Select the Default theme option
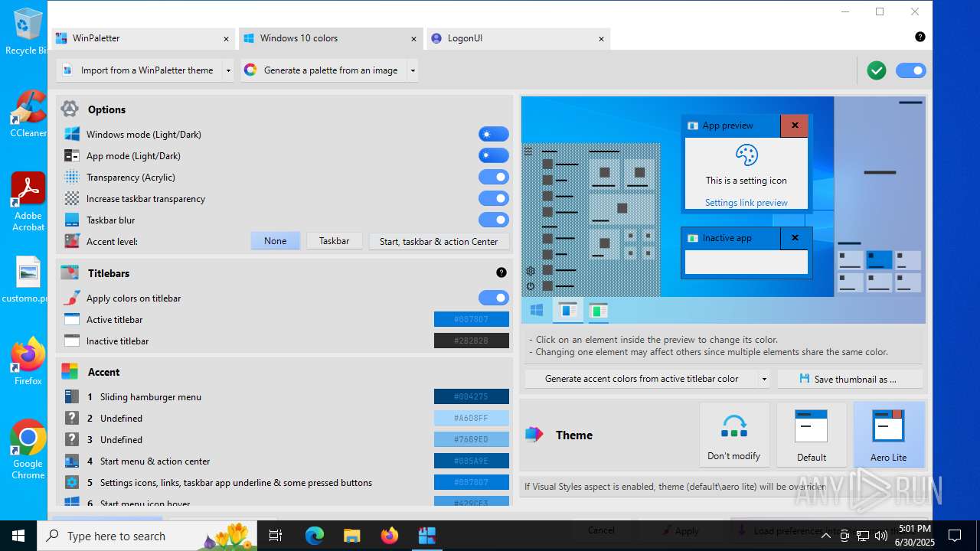980x551 pixels. [812, 435]
